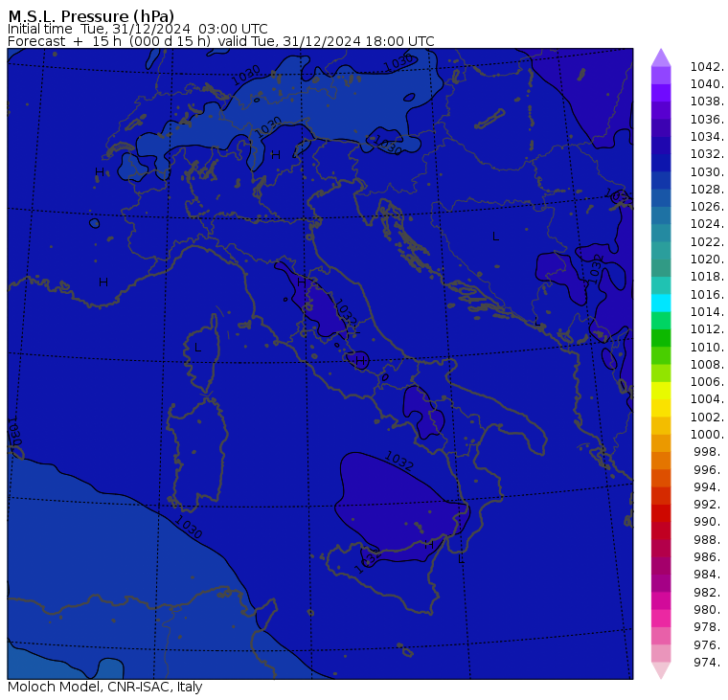This screenshot has height=700, width=728.
Task: Select the bright violet legend swatch between 1038 and 1040
Action: (x=661, y=93)
